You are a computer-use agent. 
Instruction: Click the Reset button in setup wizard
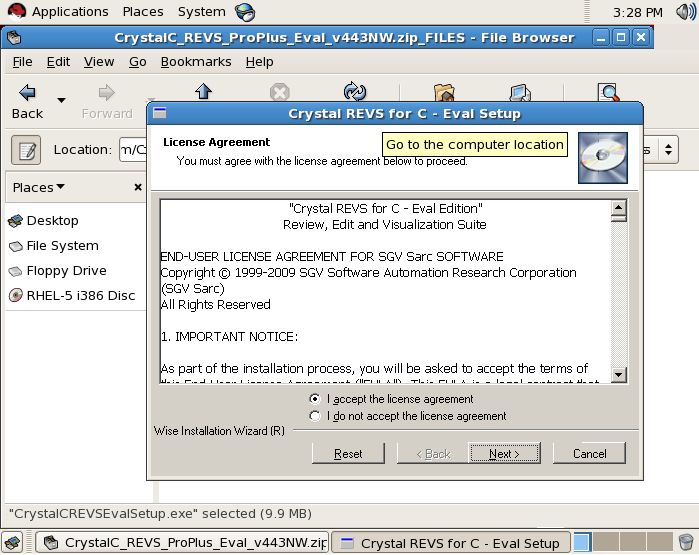click(x=348, y=453)
